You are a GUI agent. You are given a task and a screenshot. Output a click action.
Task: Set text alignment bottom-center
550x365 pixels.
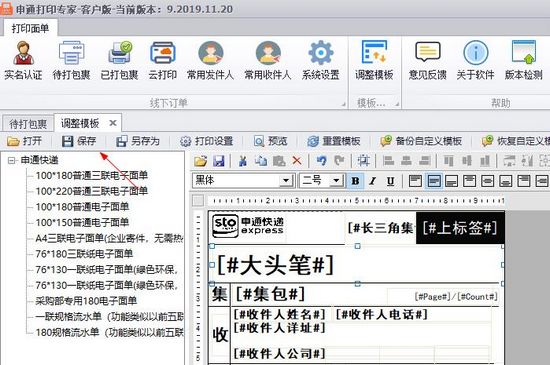[506, 181]
